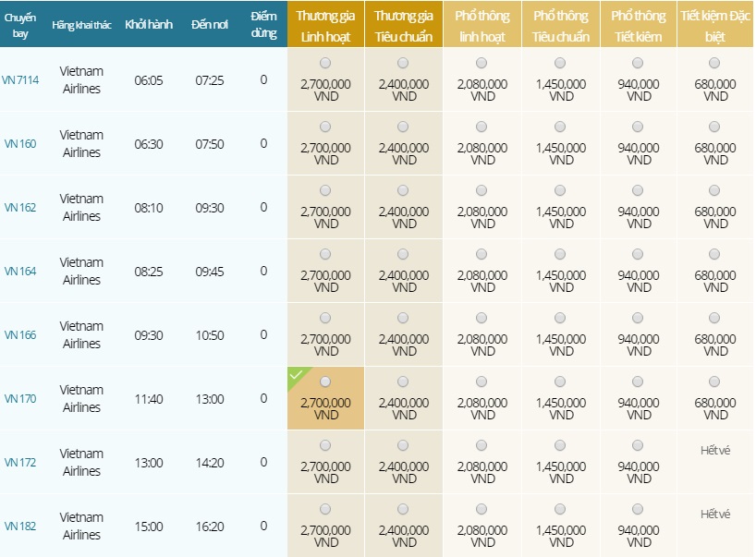Open flight VN 162 link

[x=20, y=207]
